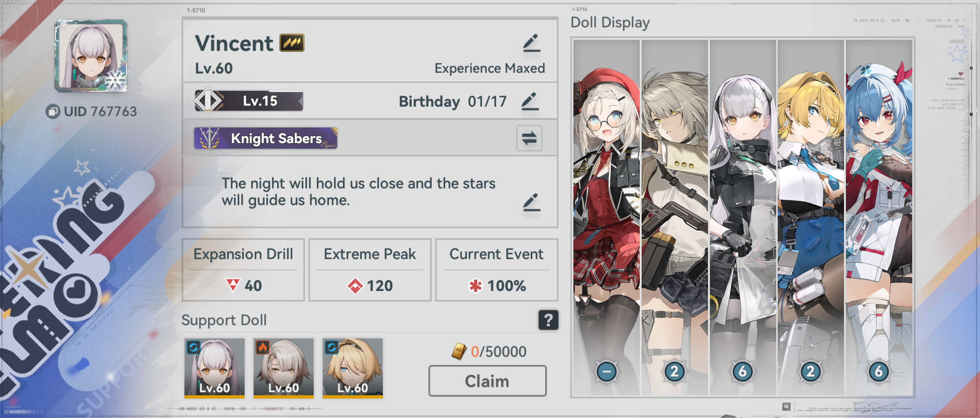The width and height of the screenshot is (980, 418).
Task: Select second support doll with fire icon
Action: (x=283, y=368)
